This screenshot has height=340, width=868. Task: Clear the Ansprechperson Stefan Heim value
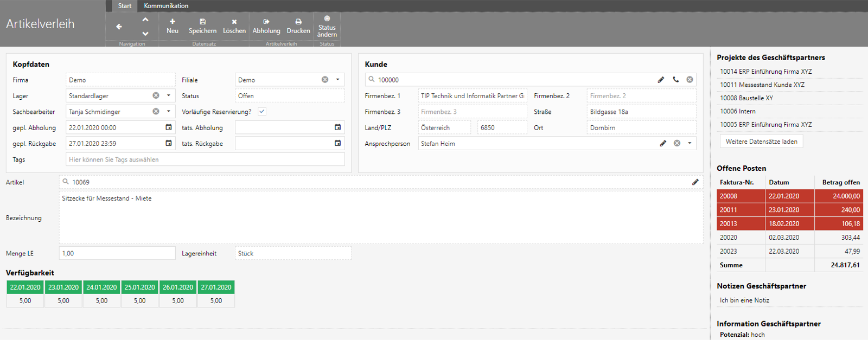[677, 143]
